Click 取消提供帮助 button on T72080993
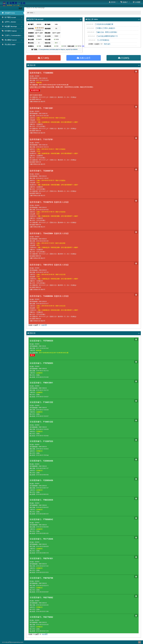143x644 pixels. [35, 90]
